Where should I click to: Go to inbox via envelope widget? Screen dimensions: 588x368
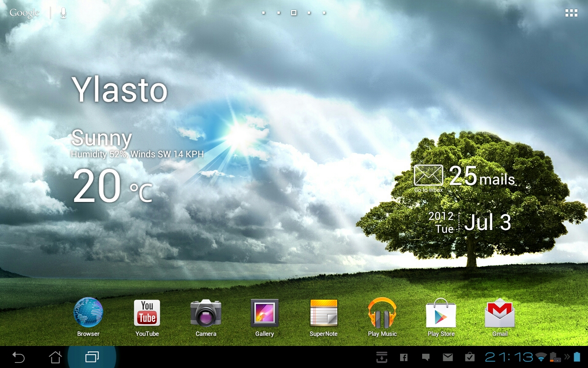pyautogui.click(x=429, y=178)
